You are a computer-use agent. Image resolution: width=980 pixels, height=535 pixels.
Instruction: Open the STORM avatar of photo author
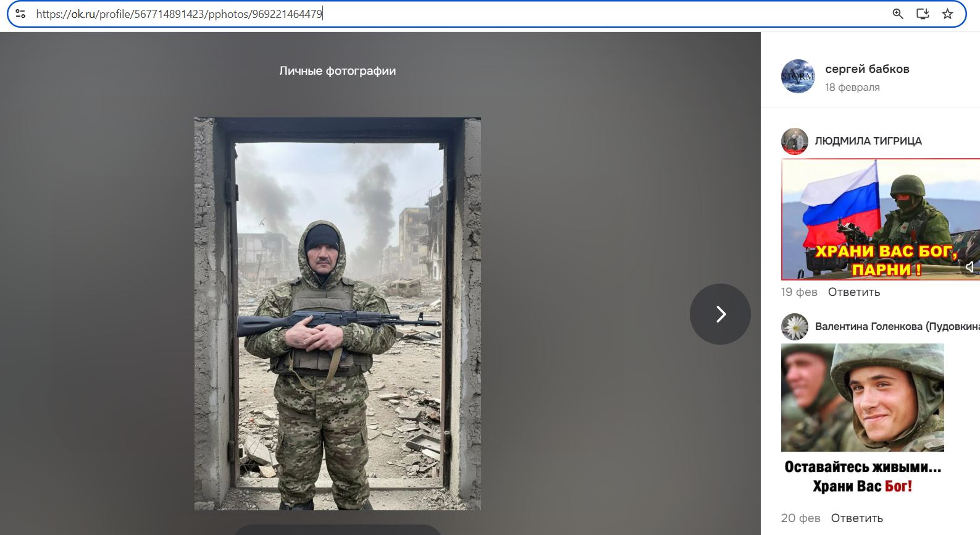coord(798,77)
